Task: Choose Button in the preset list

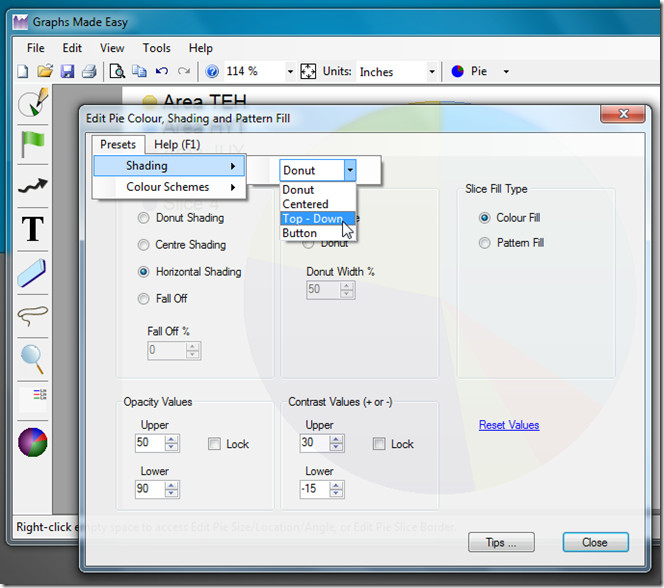Action: [317, 233]
